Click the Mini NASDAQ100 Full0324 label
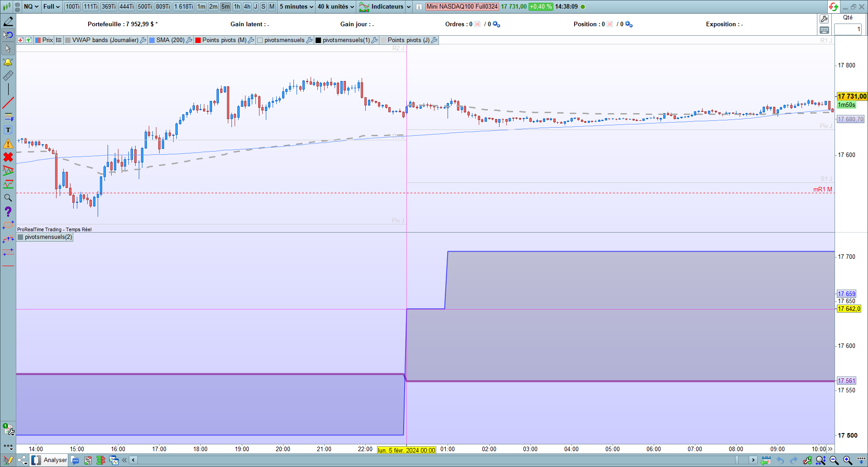Screen dimensions: 868x467 462,7
